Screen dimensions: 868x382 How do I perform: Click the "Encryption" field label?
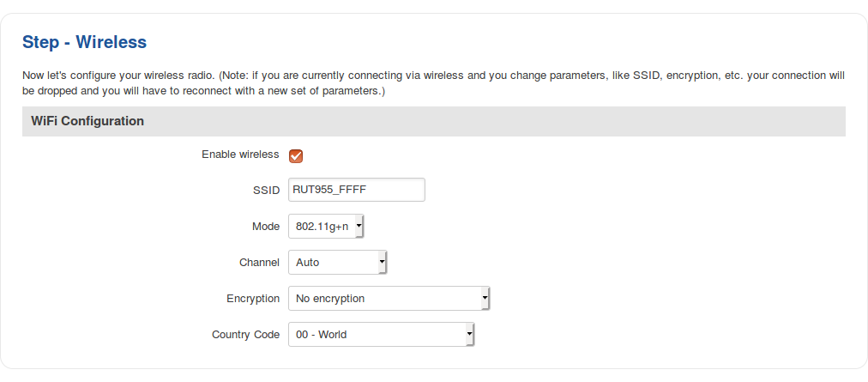pyautogui.click(x=253, y=299)
